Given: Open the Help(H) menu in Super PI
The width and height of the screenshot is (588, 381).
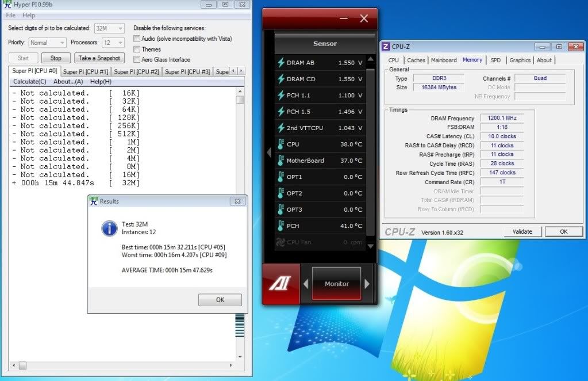Looking at the screenshot, I should [x=101, y=82].
